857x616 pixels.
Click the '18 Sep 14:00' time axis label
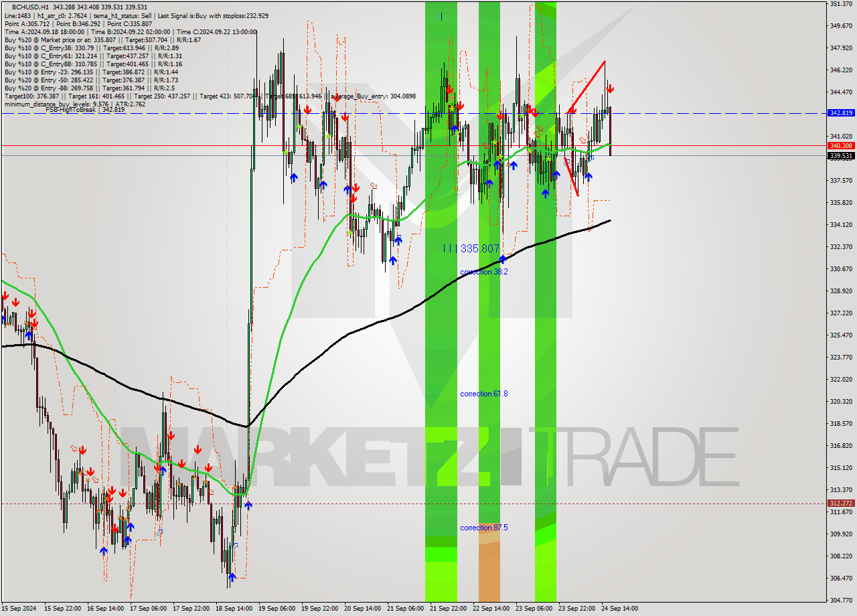(x=232, y=609)
